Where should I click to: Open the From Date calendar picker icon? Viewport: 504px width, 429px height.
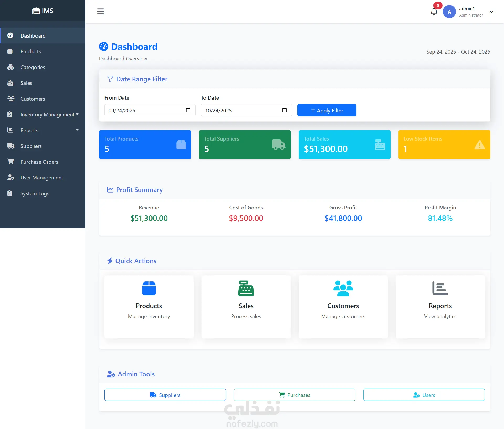[188, 110]
